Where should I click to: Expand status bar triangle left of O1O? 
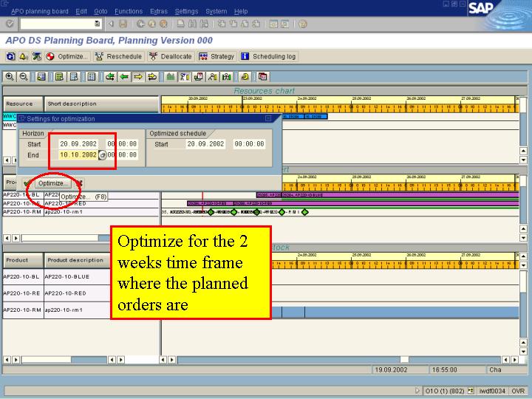(x=417, y=391)
